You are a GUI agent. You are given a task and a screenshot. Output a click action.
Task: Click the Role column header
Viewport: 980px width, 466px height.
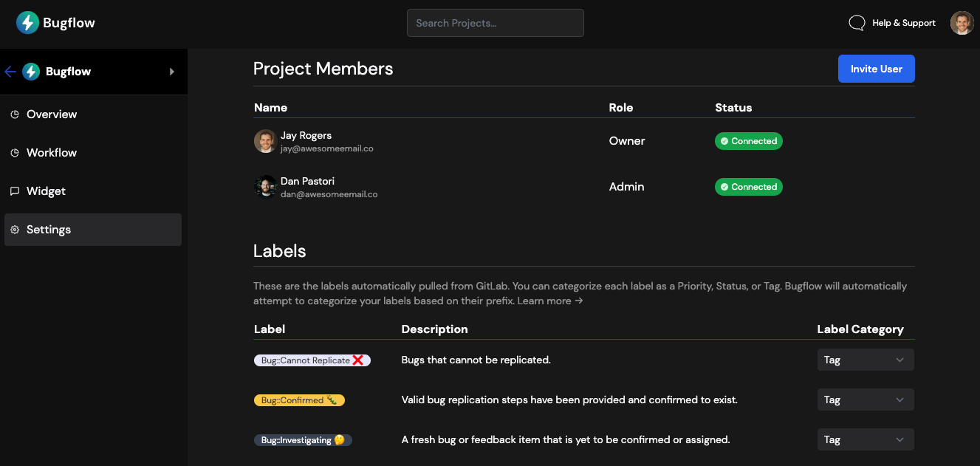[621, 107]
